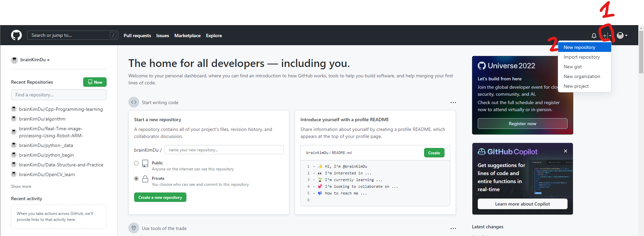
Task: Click the code brackets icon beside Start writing code
Action: 134,102
